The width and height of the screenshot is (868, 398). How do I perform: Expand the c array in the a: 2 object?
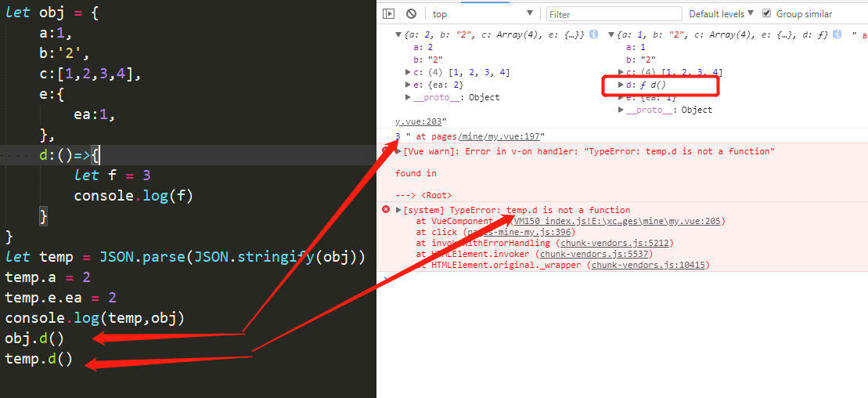point(409,73)
